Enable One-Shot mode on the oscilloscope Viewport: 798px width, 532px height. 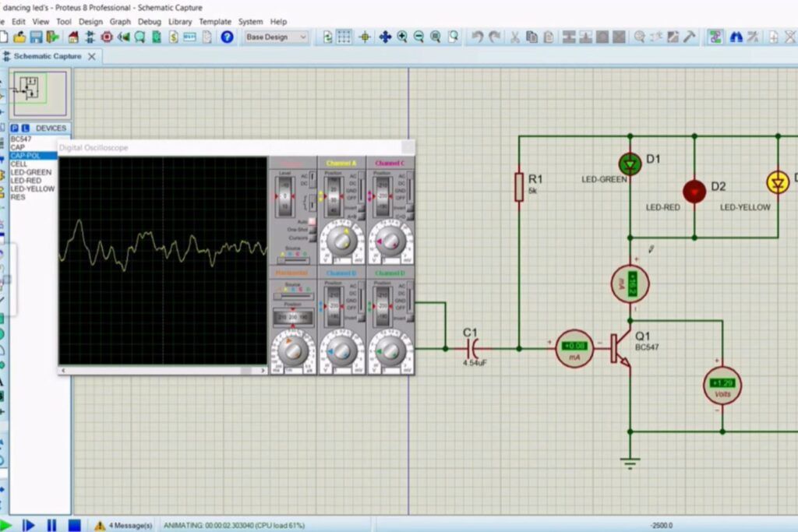[x=312, y=230]
